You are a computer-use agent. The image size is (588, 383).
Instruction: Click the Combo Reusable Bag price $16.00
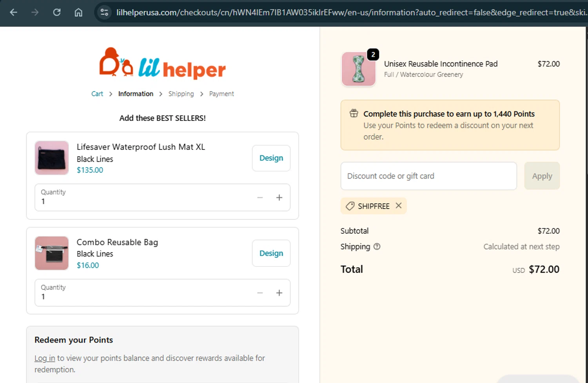pos(88,265)
